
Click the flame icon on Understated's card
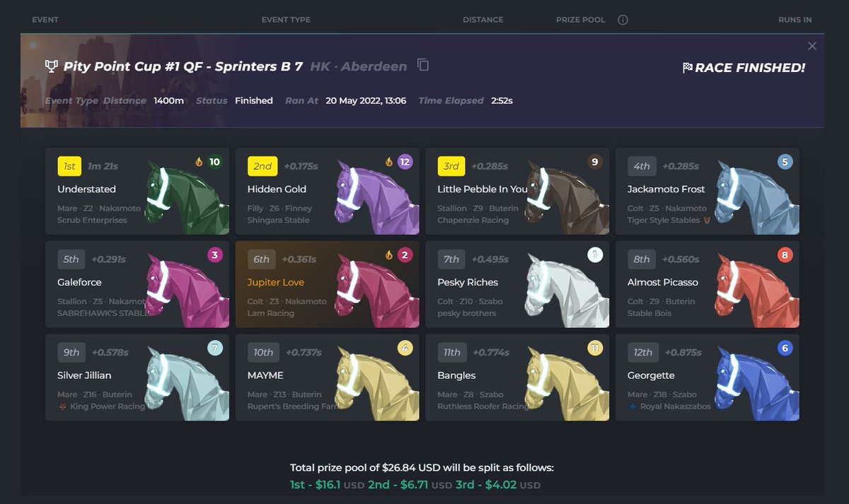[x=199, y=161]
